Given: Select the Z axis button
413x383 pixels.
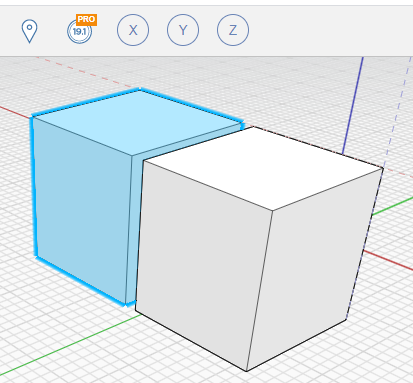Looking at the screenshot, I should (233, 30).
